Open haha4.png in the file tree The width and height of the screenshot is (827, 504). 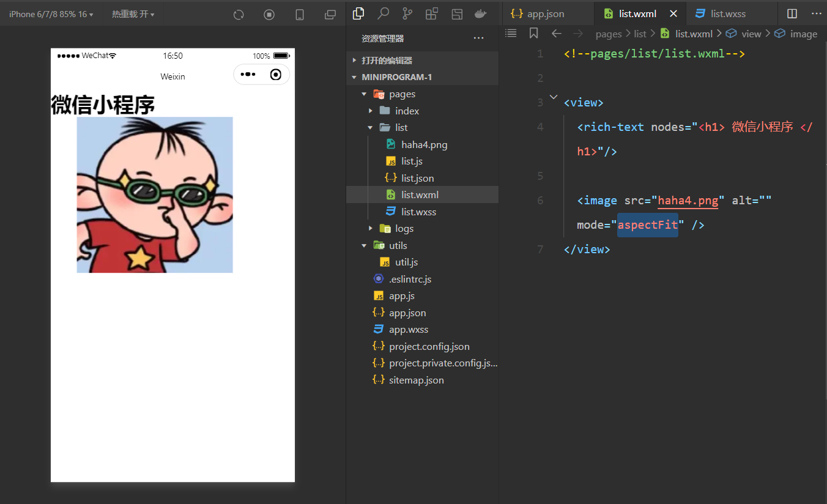coord(424,144)
